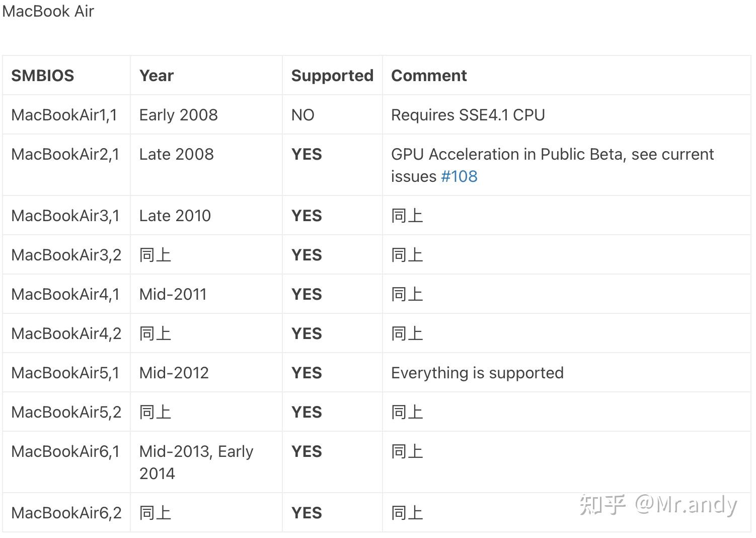Click the MacBookAir6,2 model entry

point(66,513)
